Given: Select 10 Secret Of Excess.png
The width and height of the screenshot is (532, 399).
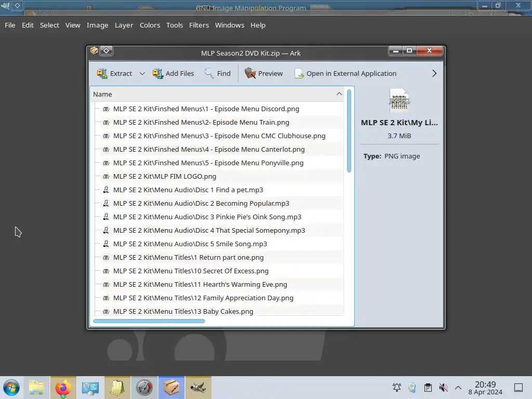Looking at the screenshot, I should (x=191, y=271).
